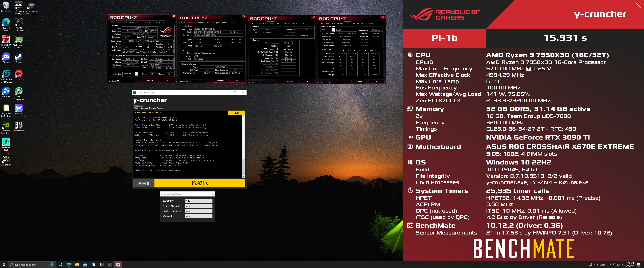The height and width of the screenshot is (268, 644).
Task: Open the console window taskbar icon
Action: pos(110,264)
